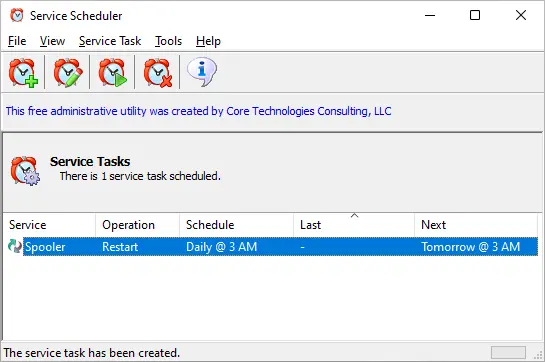Sort by the Next column header

pyautogui.click(x=476, y=225)
